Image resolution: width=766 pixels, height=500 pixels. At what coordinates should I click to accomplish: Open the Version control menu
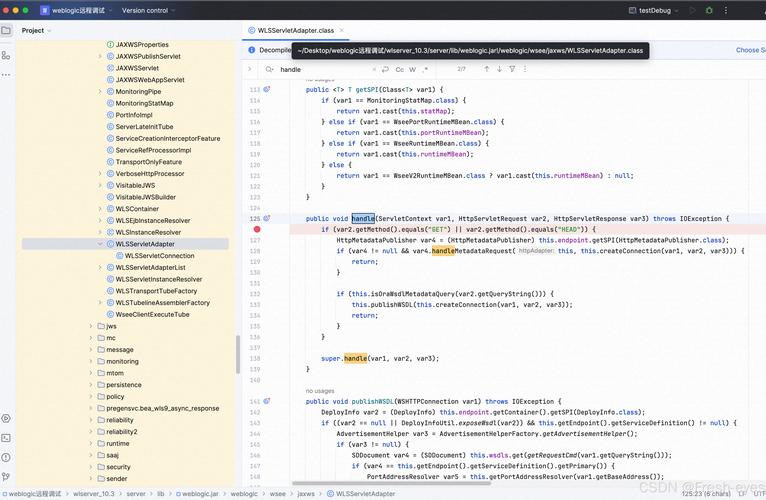click(148, 10)
